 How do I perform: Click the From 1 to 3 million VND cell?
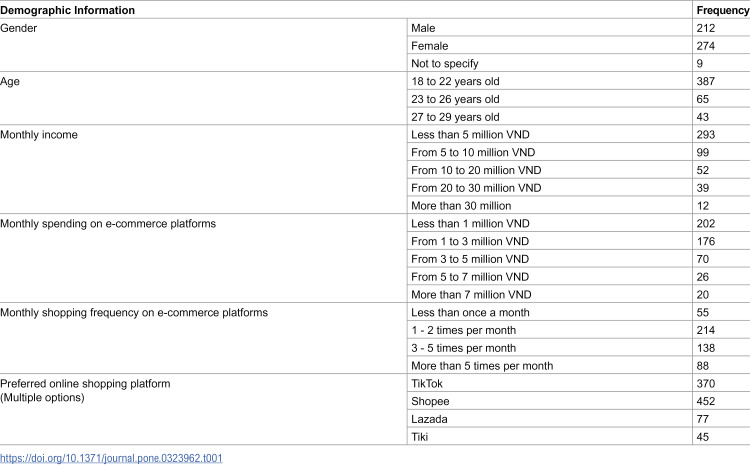point(470,241)
